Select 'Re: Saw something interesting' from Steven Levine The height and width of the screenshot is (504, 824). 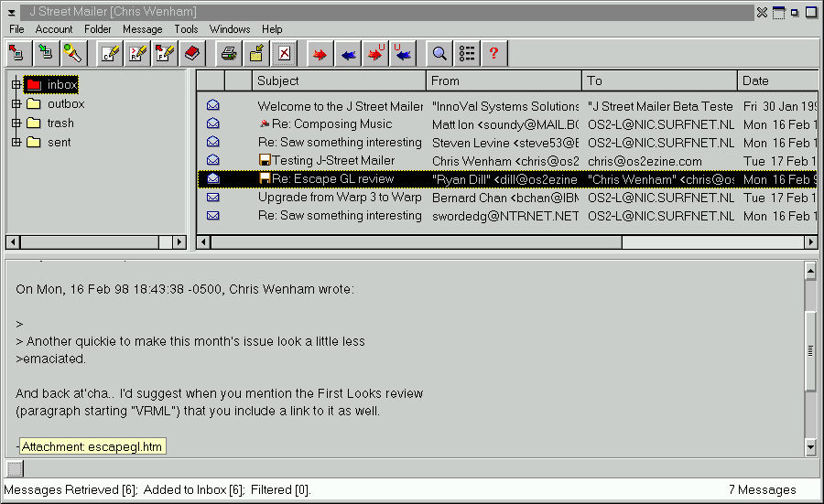(507, 143)
